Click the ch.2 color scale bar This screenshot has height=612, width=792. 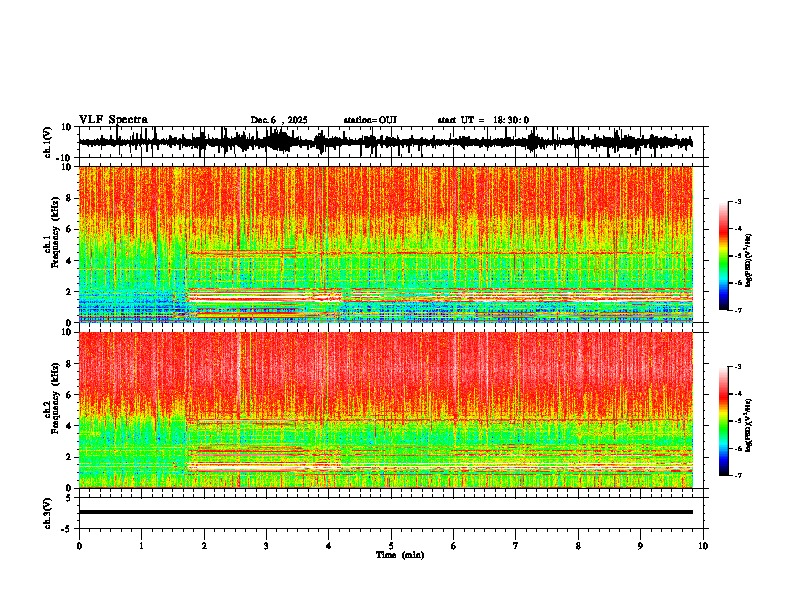coord(724,421)
